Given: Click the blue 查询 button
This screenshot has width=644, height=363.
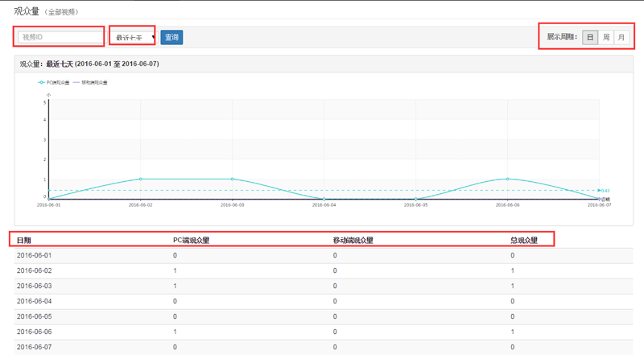Looking at the screenshot, I should click(x=171, y=37).
